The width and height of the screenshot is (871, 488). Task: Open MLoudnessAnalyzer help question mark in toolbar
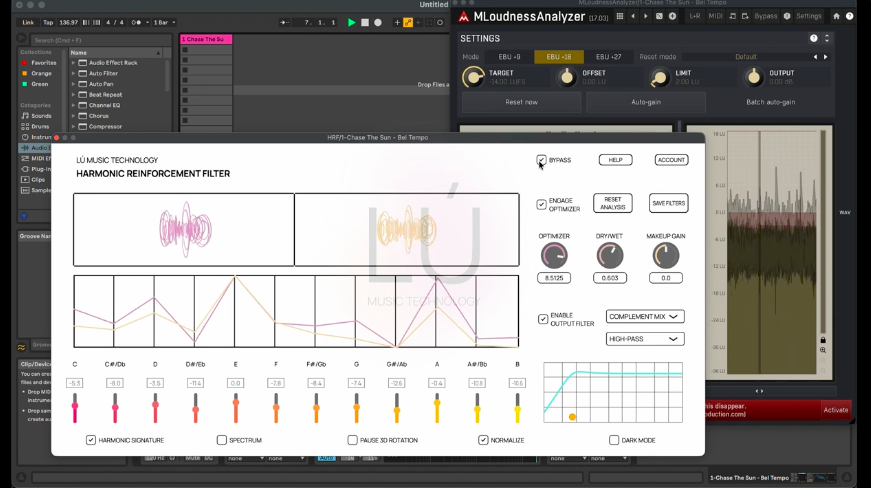[x=849, y=17]
